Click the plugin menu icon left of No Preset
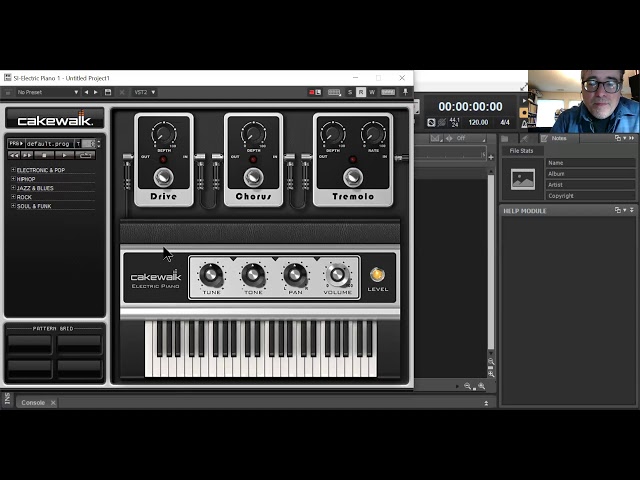 pyautogui.click(x=7, y=93)
